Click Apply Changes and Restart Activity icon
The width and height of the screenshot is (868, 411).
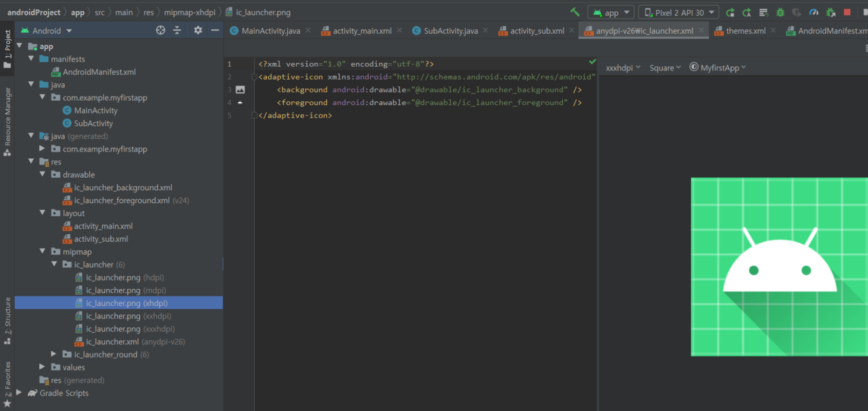747,12
